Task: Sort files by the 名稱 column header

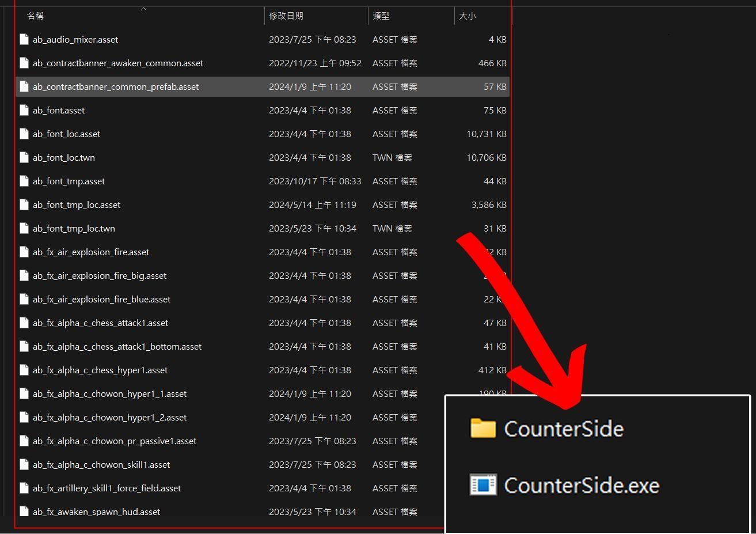Action: (x=35, y=16)
